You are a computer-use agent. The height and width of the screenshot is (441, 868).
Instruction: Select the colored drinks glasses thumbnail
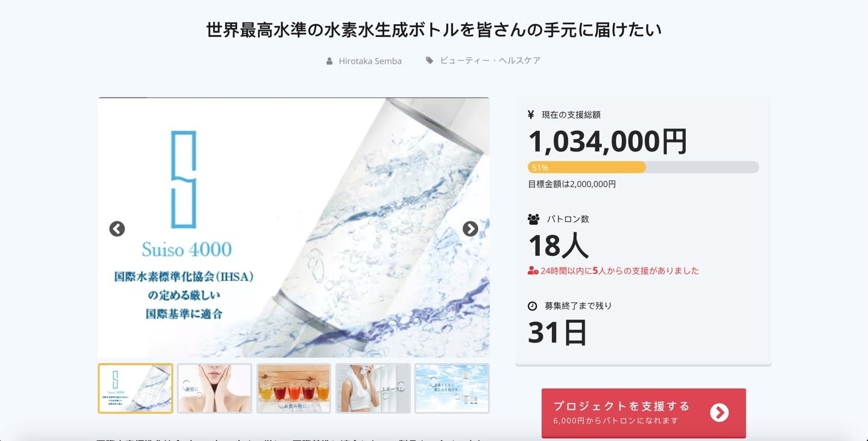(294, 389)
